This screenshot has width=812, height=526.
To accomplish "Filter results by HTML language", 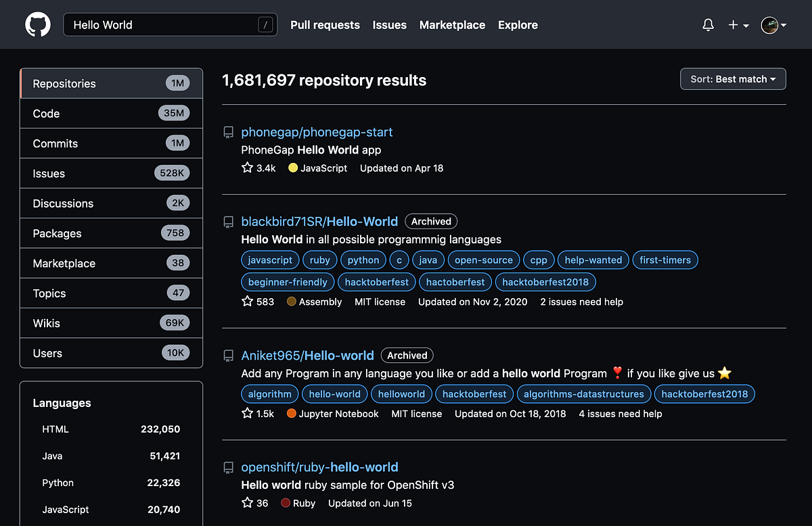I will [x=112, y=429].
